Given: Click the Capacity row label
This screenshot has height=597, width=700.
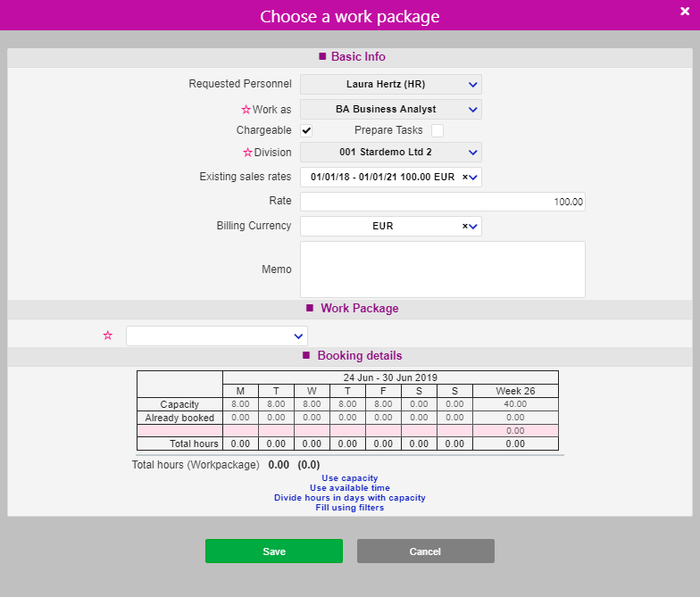Looking at the screenshot, I should pos(179,404).
